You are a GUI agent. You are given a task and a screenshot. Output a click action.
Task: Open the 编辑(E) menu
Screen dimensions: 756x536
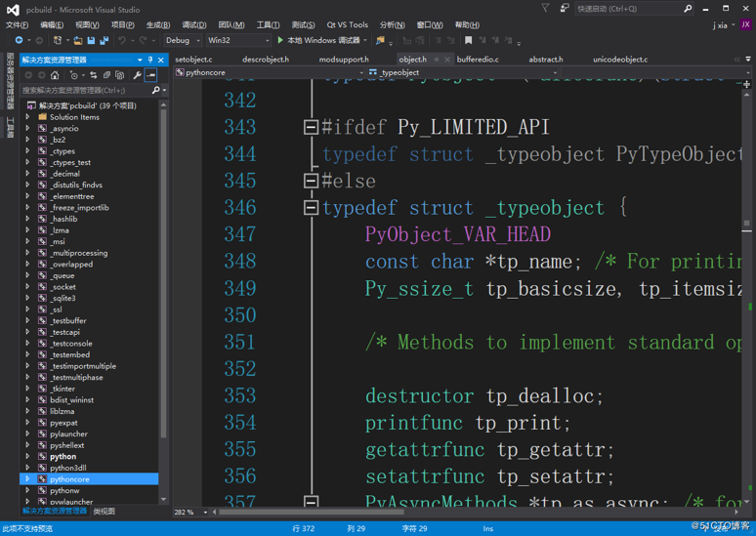point(52,25)
